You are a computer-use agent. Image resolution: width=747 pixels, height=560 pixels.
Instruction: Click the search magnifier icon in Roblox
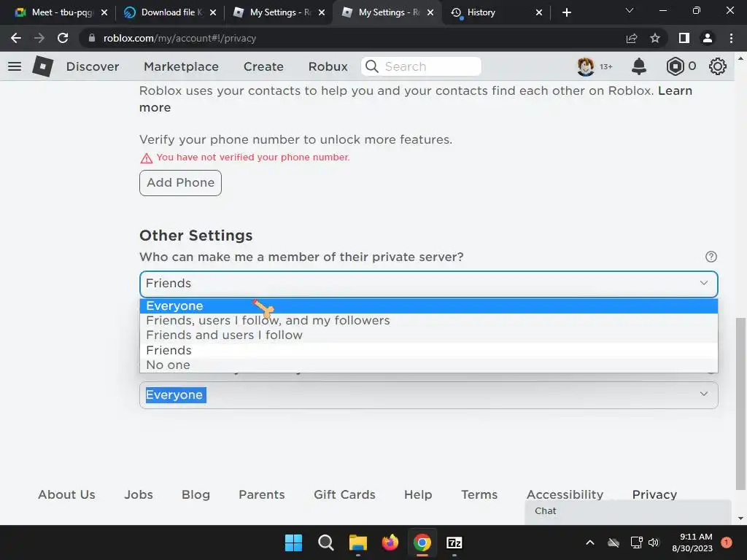372,66
